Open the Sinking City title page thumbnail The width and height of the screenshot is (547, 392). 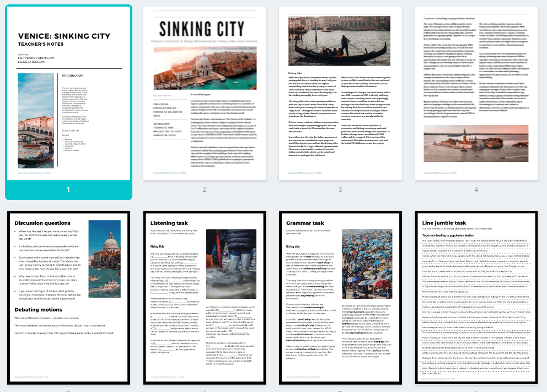click(x=205, y=94)
